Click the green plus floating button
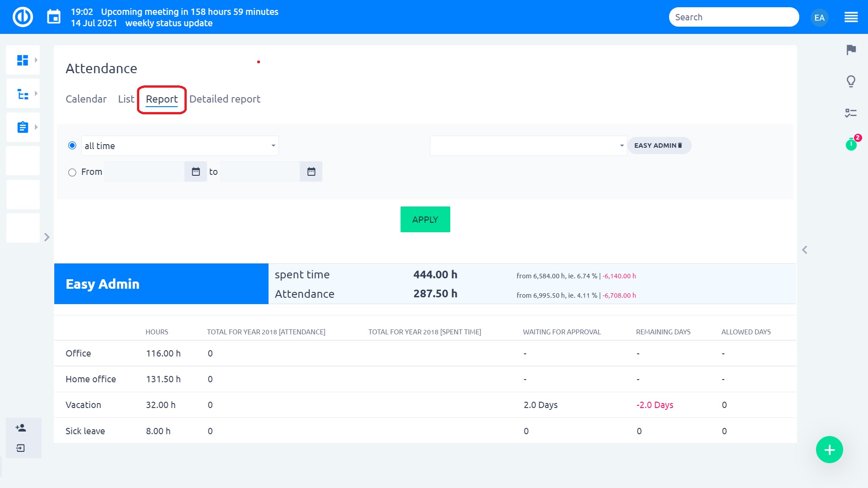Image resolution: width=868 pixels, height=488 pixels. pos(829,450)
